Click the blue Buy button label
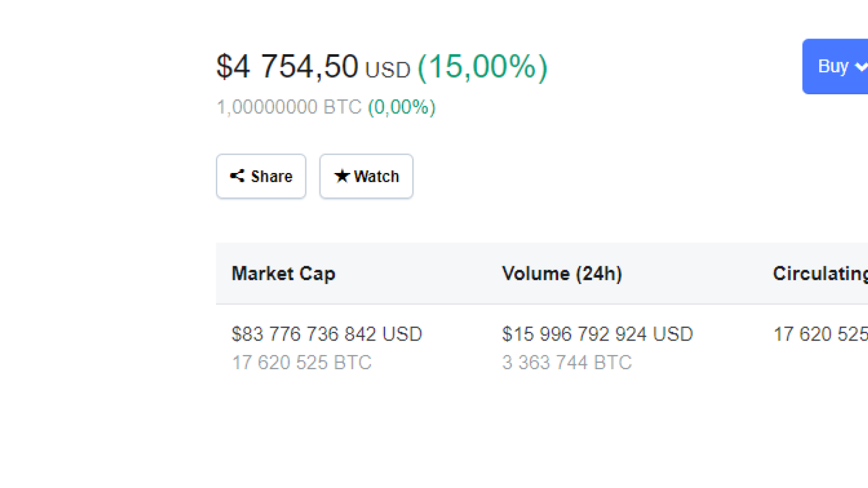Screen dimensions: 868x488 pos(833,66)
